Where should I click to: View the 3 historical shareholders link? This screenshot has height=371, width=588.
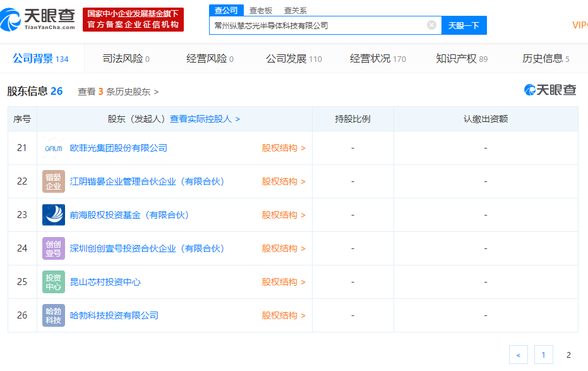pyautogui.click(x=118, y=92)
